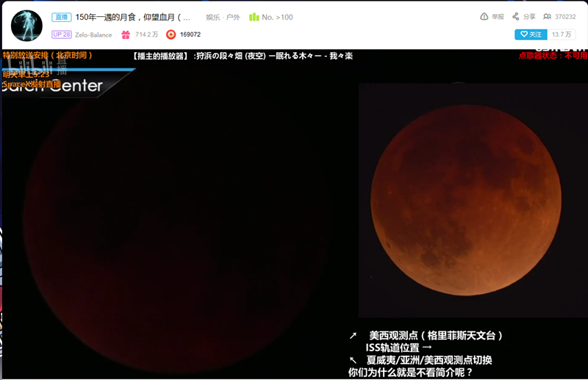Open the streamer's avatar profile picture
This screenshot has width=588, height=380.
[x=26, y=26]
